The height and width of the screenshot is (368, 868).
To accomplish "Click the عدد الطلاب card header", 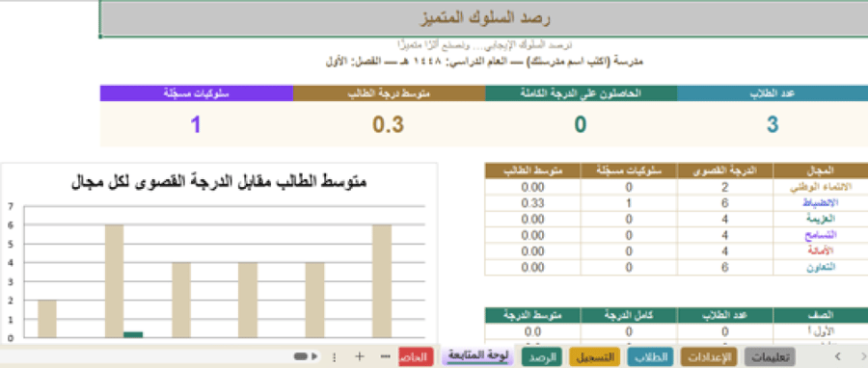I will (773, 93).
